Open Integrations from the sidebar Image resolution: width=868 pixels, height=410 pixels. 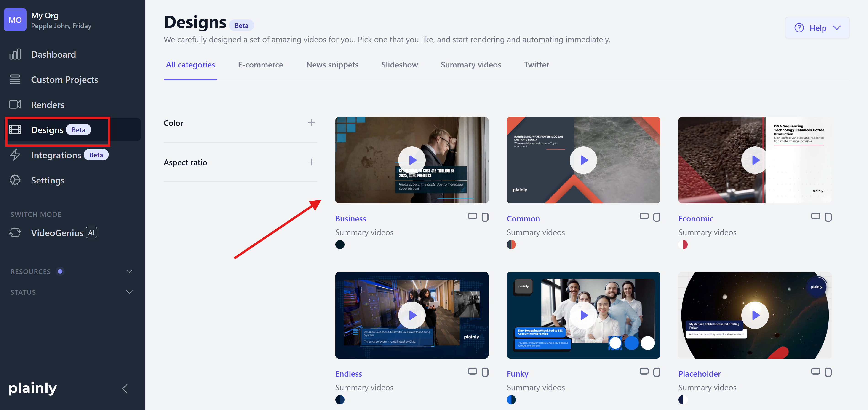[56, 155]
